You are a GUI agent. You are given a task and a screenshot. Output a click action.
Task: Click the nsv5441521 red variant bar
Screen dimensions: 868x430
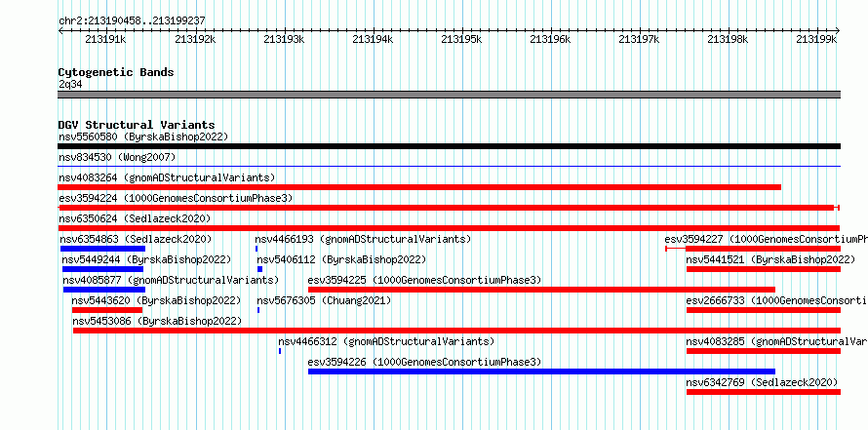click(764, 269)
